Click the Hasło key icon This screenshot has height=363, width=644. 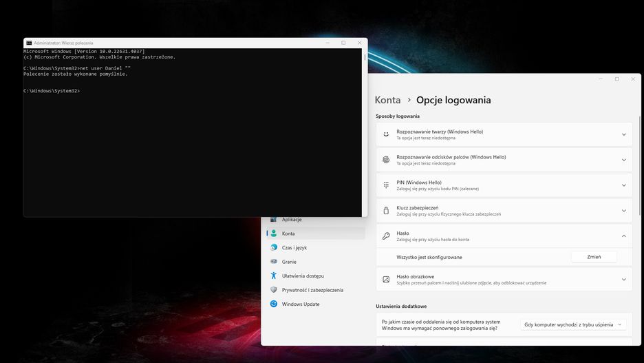pos(386,236)
